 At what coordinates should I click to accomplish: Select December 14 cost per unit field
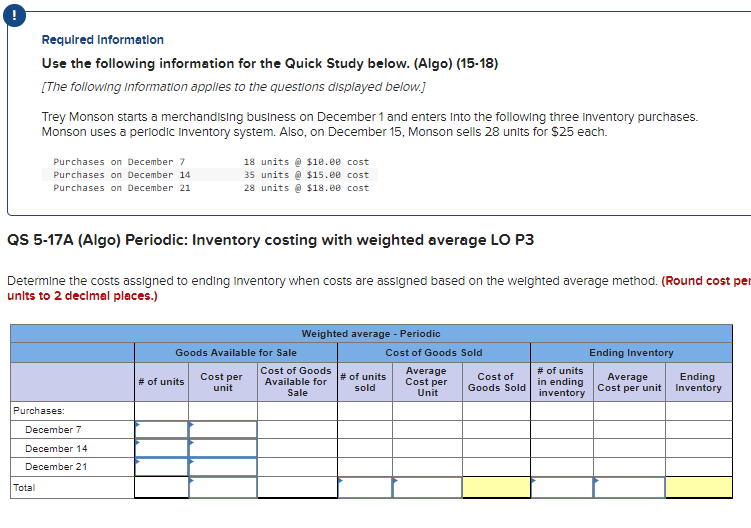[x=223, y=448]
